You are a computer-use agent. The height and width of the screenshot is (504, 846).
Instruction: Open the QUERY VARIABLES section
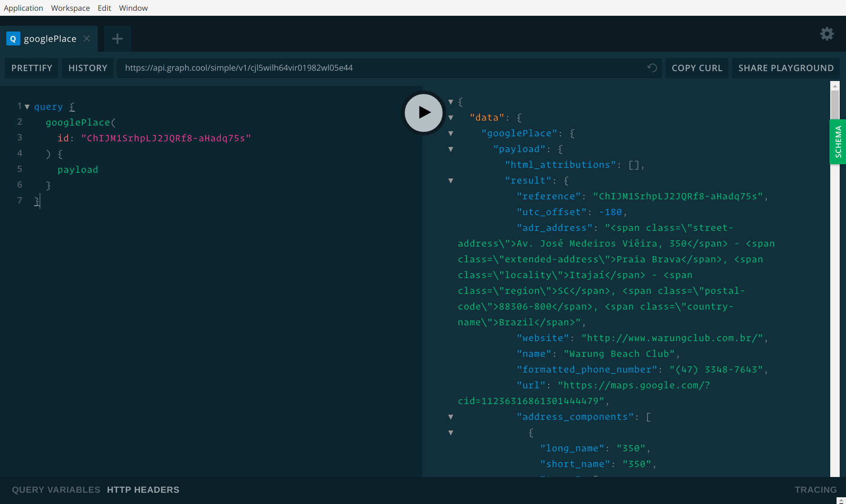(56, 490)
